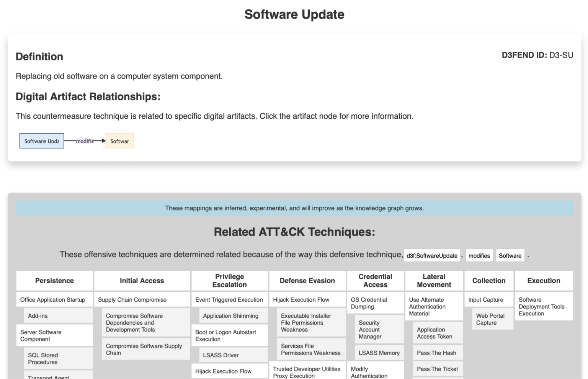The width and height of the screenshot is (588, 379).
Task: Open the d3f:SoftwareUpdate tag link
Action: click(x=432, y=255)
